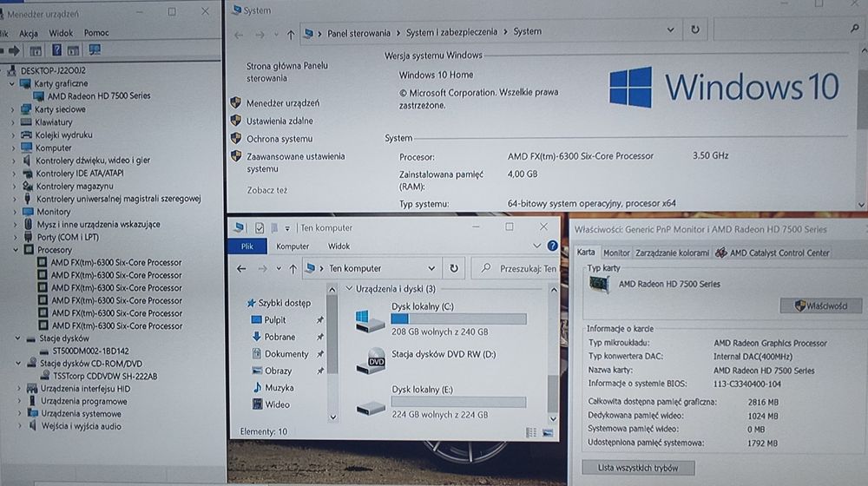This screenshot has width=868, height=486.
Task: Expand Urządzenia interfejsu HID category
Action: (18, 388)
